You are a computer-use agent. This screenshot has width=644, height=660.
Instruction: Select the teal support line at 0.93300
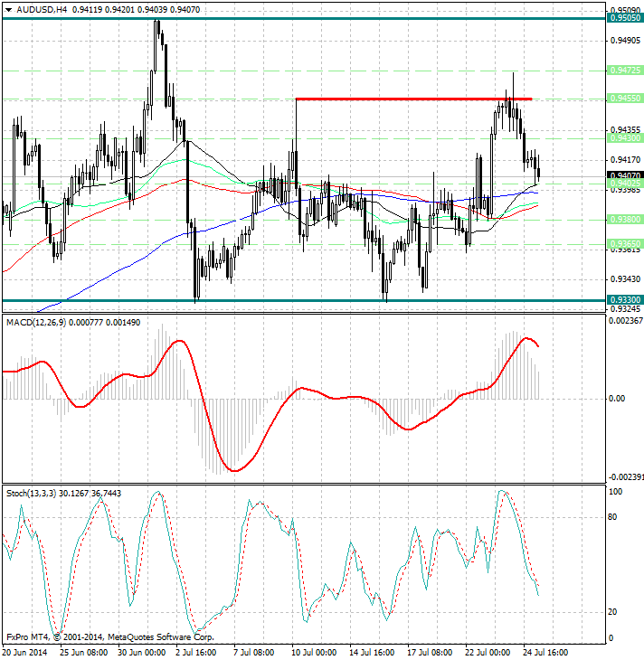(304, 300)
